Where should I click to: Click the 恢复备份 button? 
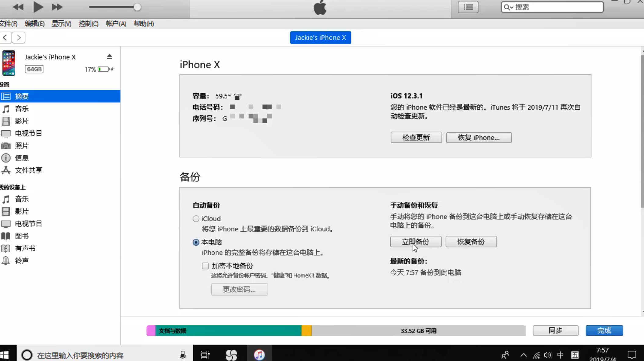coord(471,242)
